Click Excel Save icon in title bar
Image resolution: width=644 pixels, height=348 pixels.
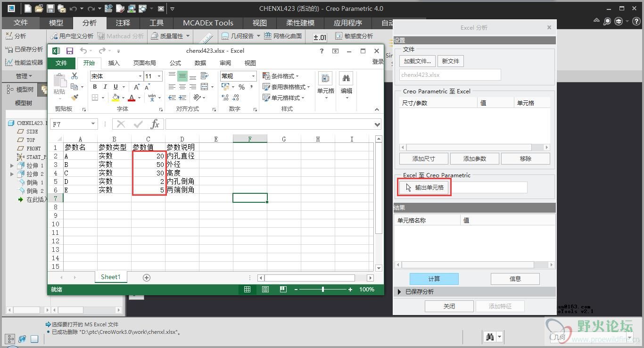pos(69,51)
